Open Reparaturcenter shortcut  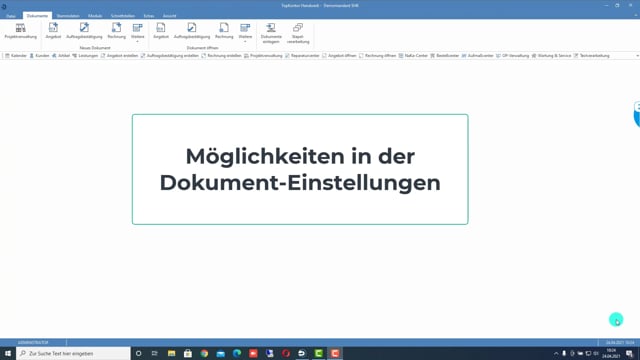[x=302, y=56]
